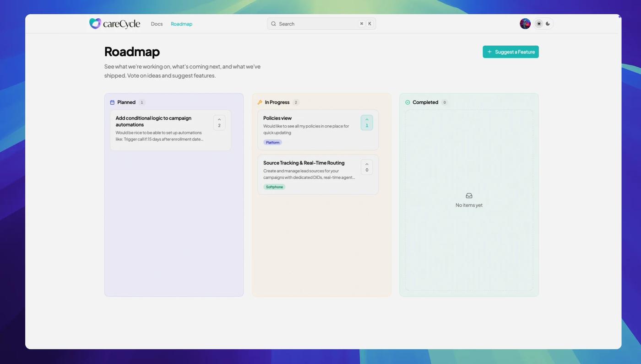Enable light mode with the sun toggle
This screenshot has width=641, height=364.
click(538, 23)
